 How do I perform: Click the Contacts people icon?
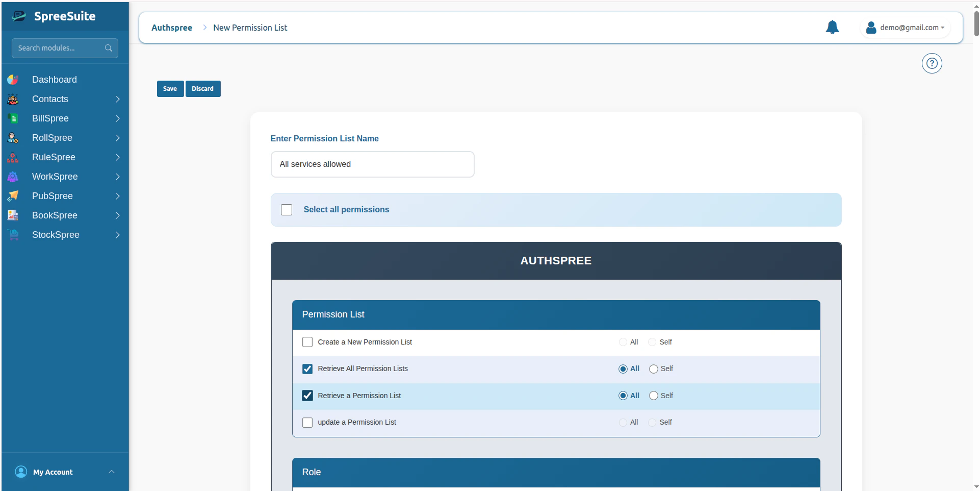13,99
